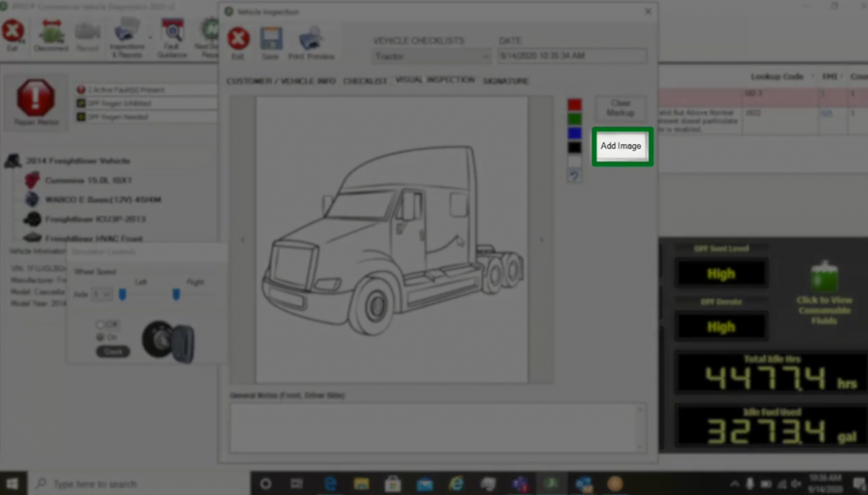
Task: Select the Disconnect toolbar icon
Action: point(51,34)
